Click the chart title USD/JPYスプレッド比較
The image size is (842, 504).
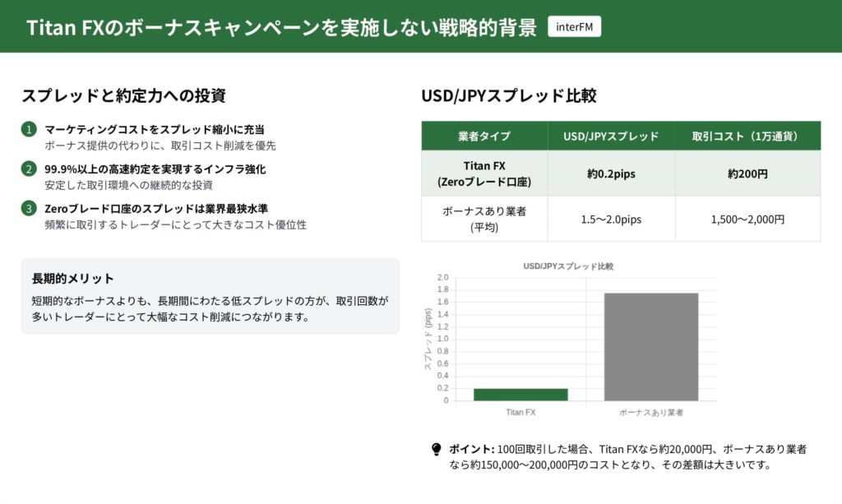click(568, 266)
